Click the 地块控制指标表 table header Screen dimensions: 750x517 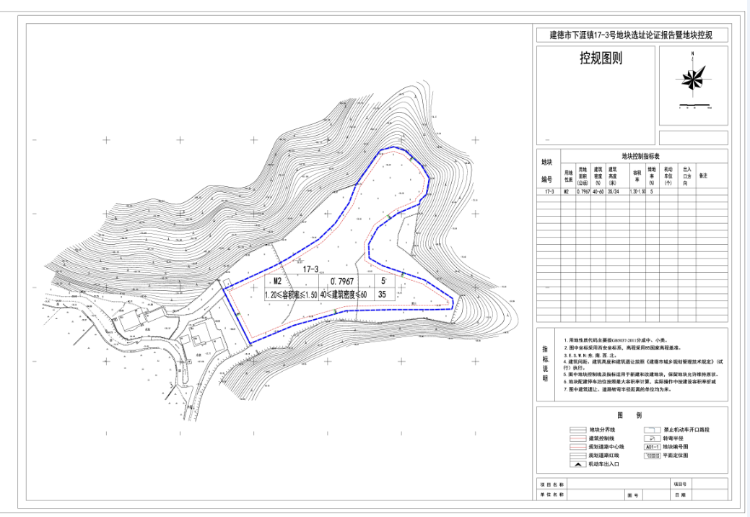640,157
